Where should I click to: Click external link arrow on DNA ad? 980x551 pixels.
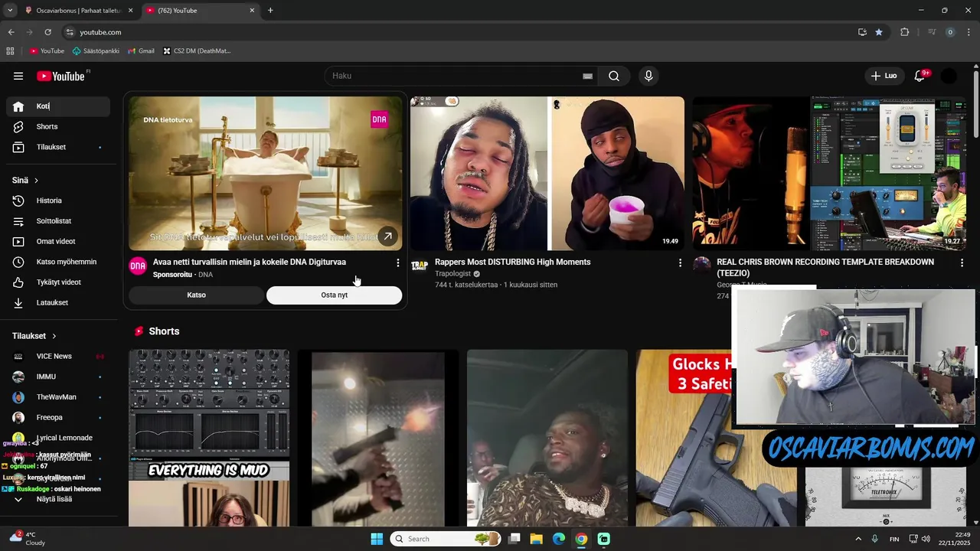(388, 236)
